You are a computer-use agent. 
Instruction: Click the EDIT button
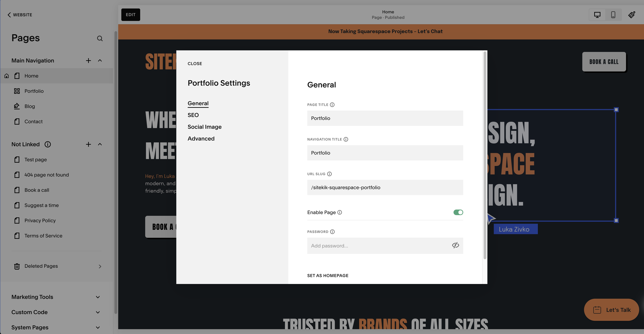click(x=131, y=15)
